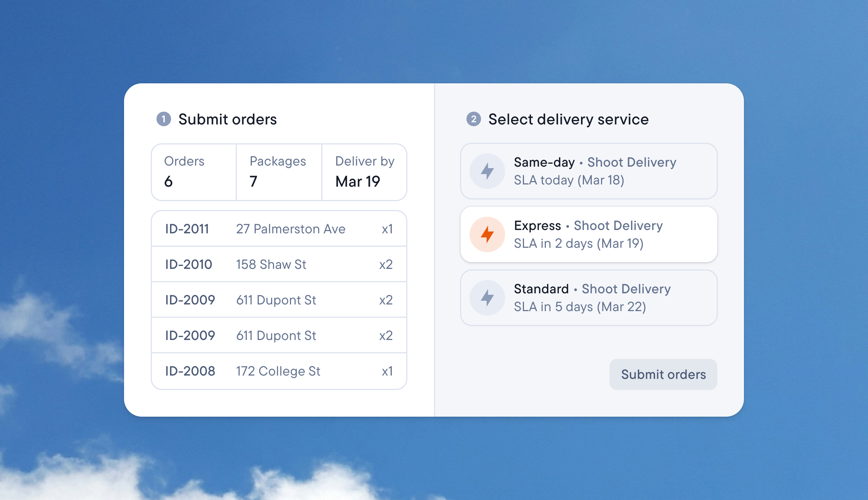
Task: Choose Standard Shoot Delivery option
Action: pyautogui.click(x=589, y=298)
